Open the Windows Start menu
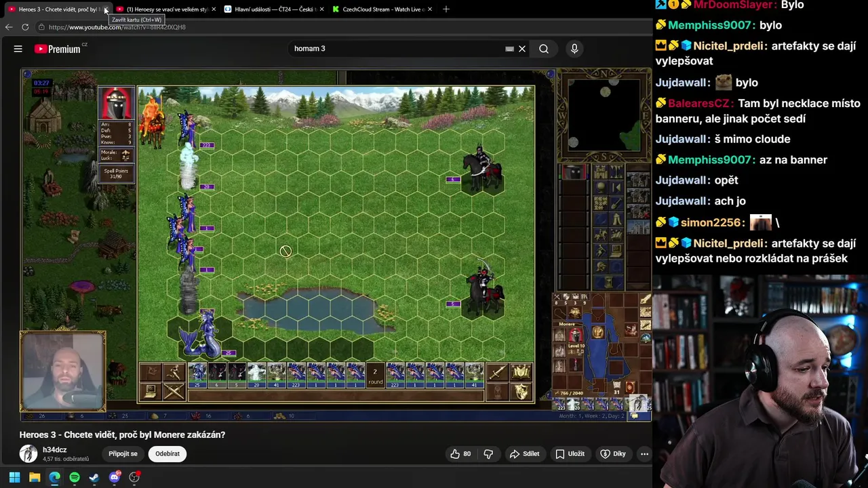Image resolution: width=868 pixels, height=488 pixels. click(14, 477)
